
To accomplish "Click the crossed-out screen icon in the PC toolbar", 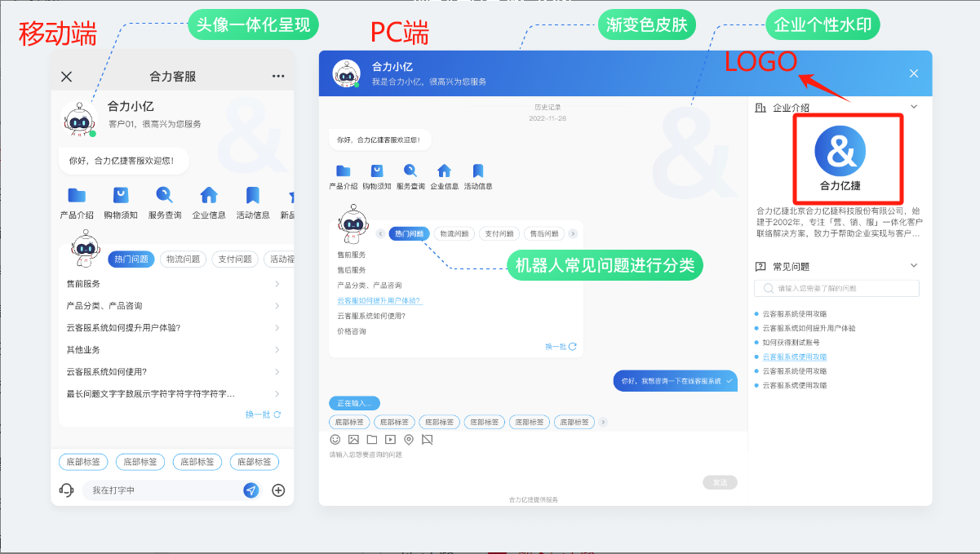I will [427, 439].
